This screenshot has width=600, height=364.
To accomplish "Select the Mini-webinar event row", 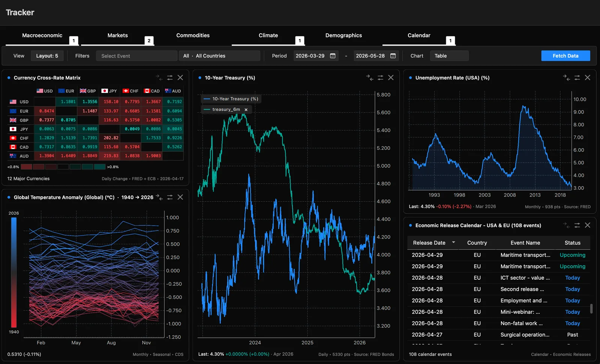I will click(x=499, y=312).
